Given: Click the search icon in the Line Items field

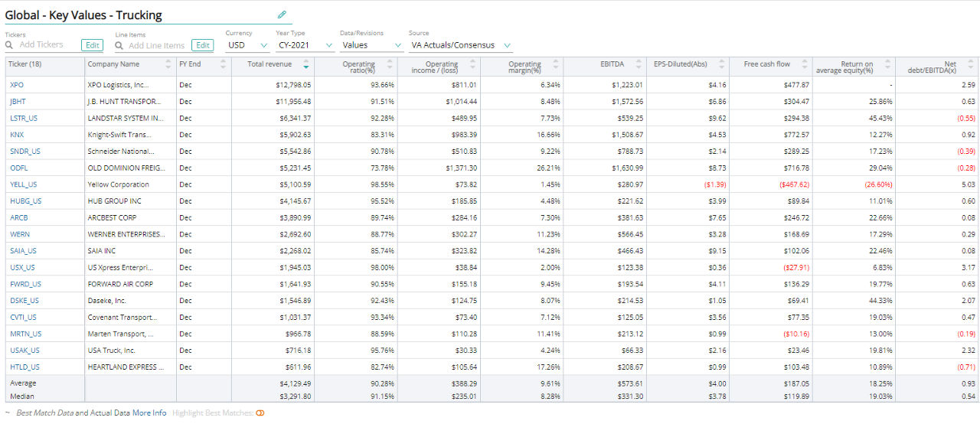Looking at the screenshot, I should point(120,45).
